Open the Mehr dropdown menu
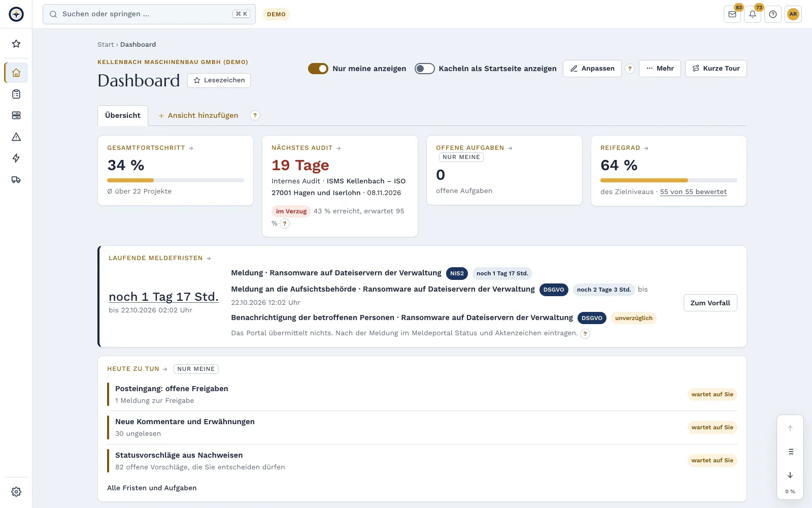The width and height of the screenshot is (812, 508). pos(660,69)
